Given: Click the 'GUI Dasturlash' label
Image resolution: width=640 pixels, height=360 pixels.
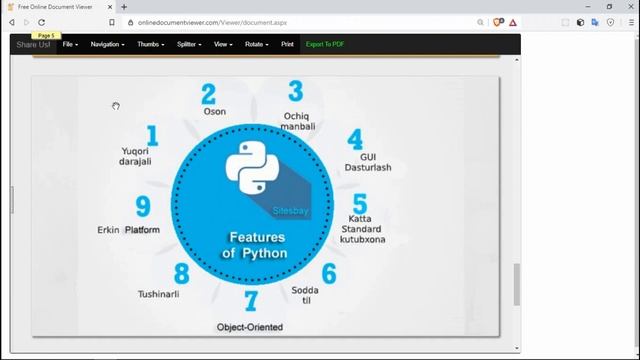Looking at the screenshot, I should coord(368,162).
